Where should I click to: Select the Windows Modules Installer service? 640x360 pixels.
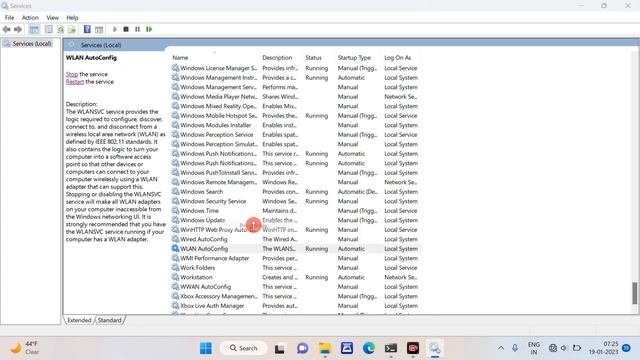tap(296, 125)
